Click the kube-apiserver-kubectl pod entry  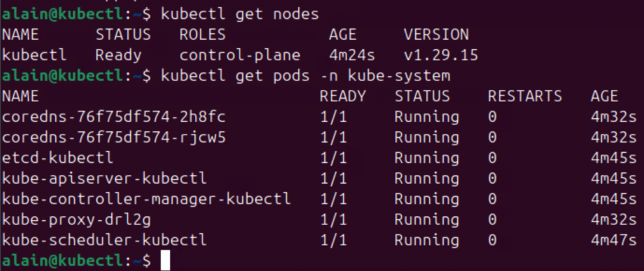104,179
